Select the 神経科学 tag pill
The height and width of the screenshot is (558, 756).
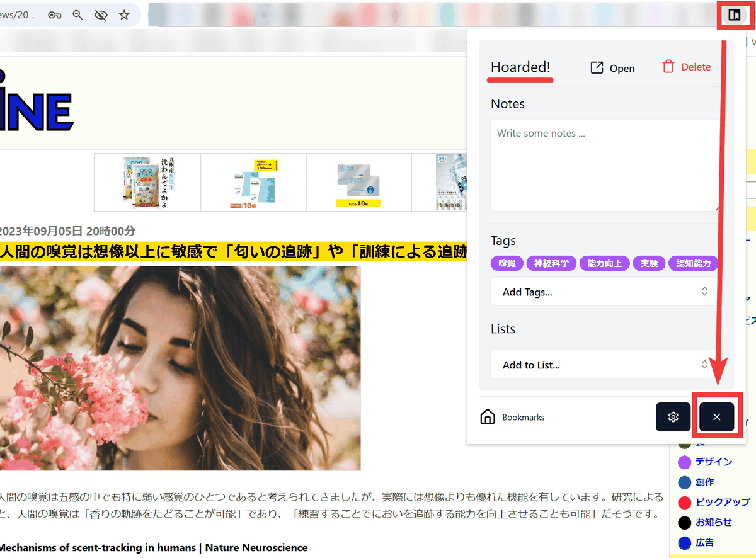tap(551, 263)
